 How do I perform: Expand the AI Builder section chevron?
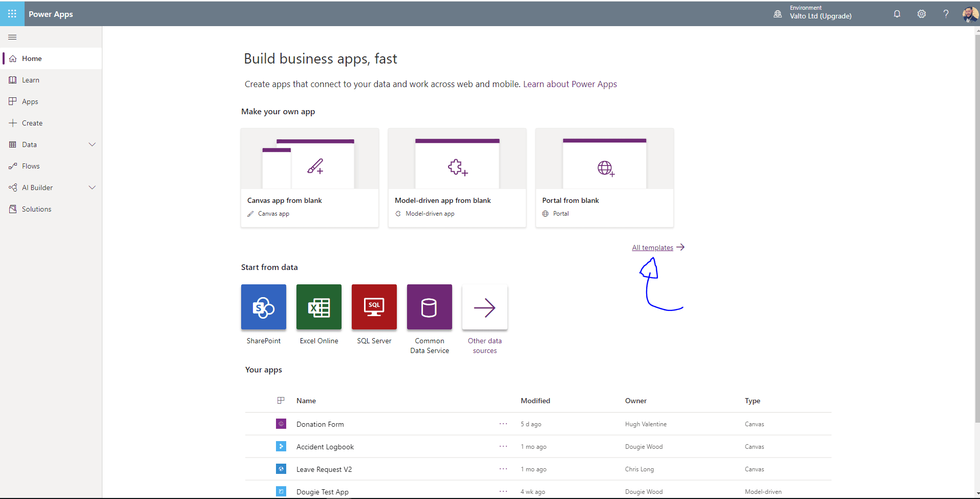pos(92,188)
